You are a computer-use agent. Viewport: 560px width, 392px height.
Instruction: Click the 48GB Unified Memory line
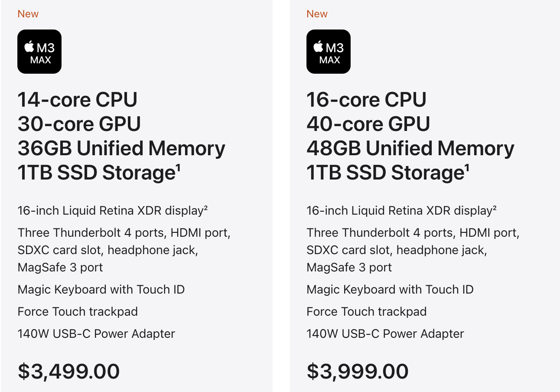click(410, 148)
